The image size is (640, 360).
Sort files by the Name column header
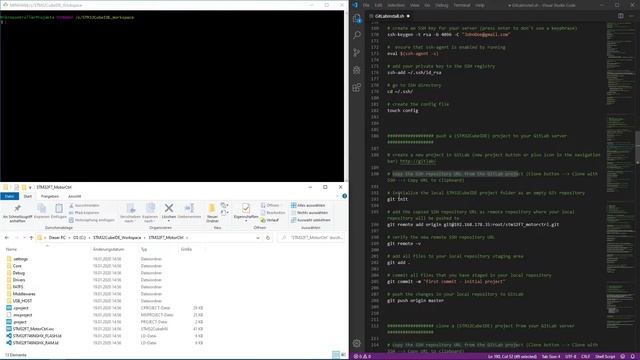11,249
